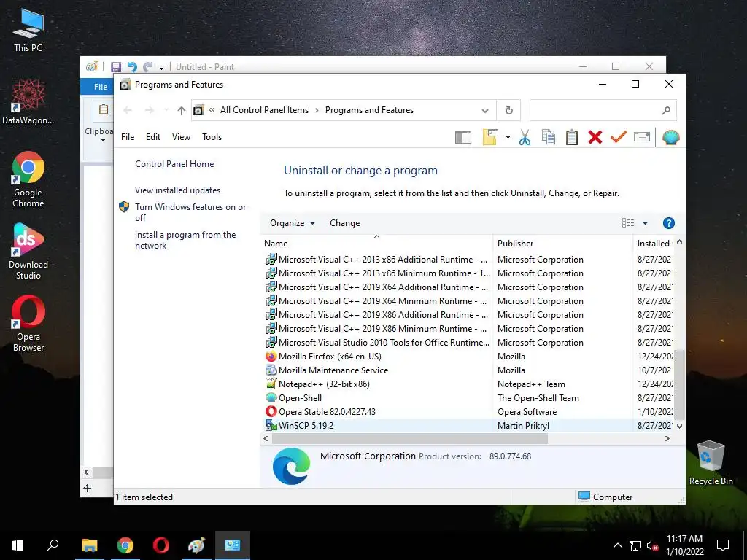Click the search magnifier in Programs and Features
The width and height of the screenshot is (747, 560).
666,111
